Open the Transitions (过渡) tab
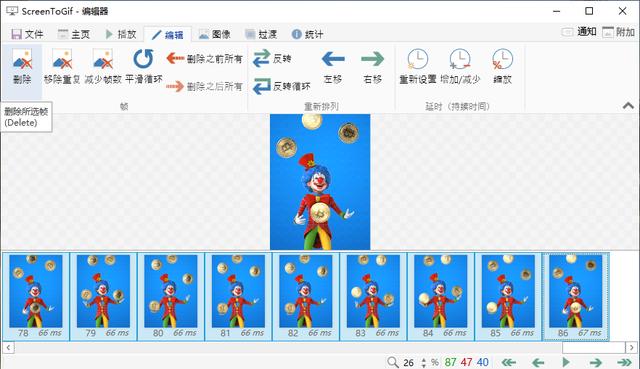Screen dimensions: 640x369 261,34
